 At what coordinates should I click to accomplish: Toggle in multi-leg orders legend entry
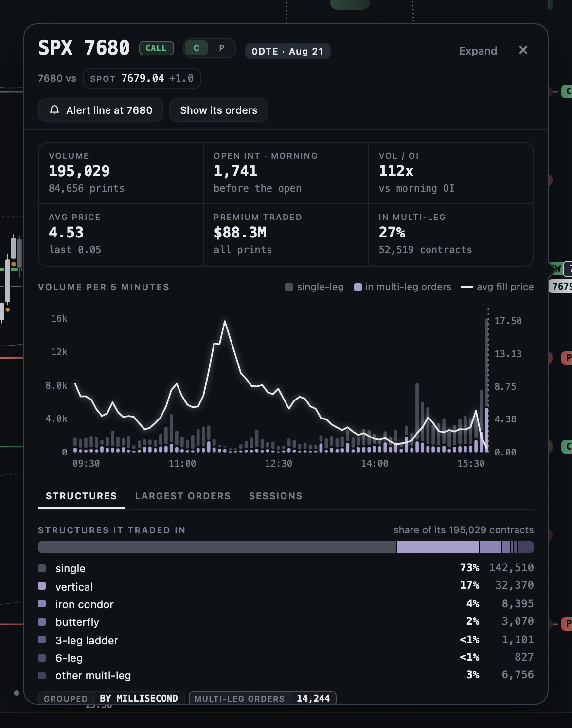pyautogui.click(x=403, y=287)
